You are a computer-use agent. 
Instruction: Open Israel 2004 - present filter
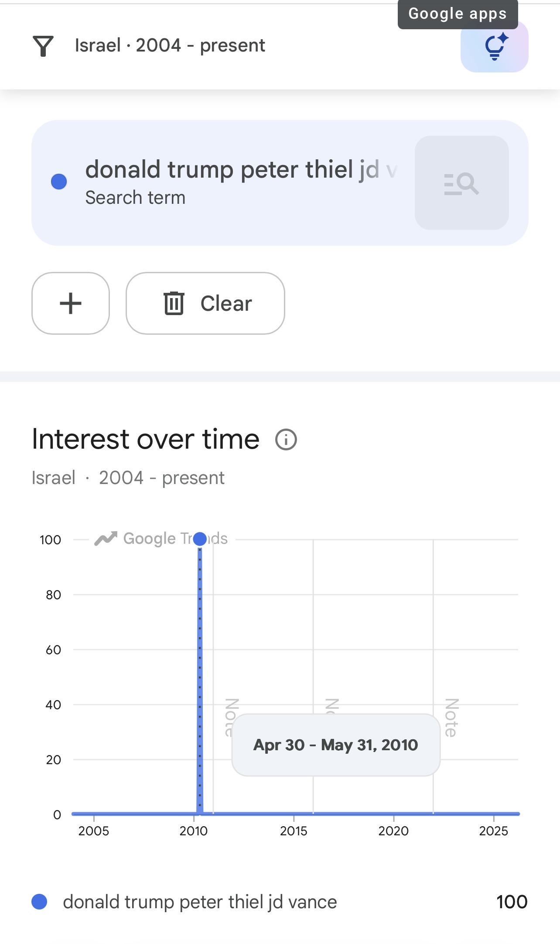(x=170, y=46)
